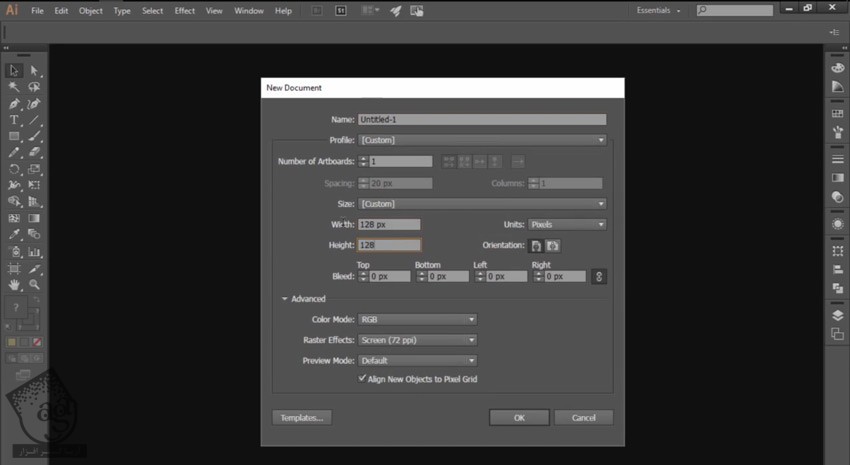Open the Arrange Documents dropdown
850x465 pixels.
pyautogui.click(x=370, y=10)
